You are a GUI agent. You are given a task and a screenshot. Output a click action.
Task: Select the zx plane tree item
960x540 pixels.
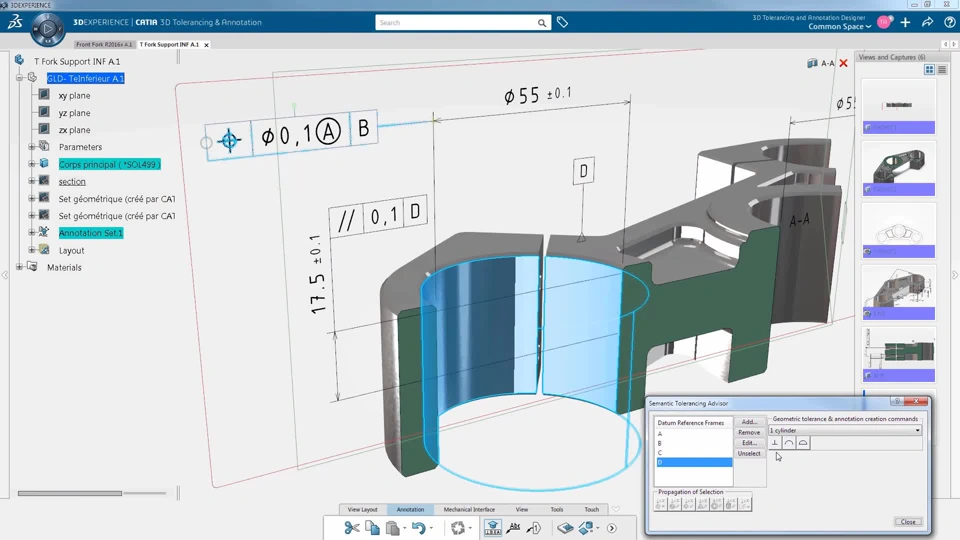click(x=74, y=130)
